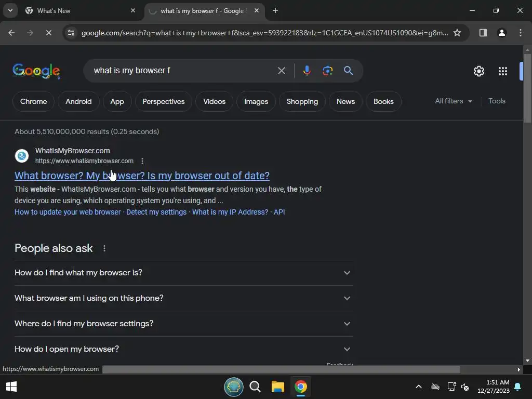
Task: Open People also ask options menu
Action: click(104, 248)
